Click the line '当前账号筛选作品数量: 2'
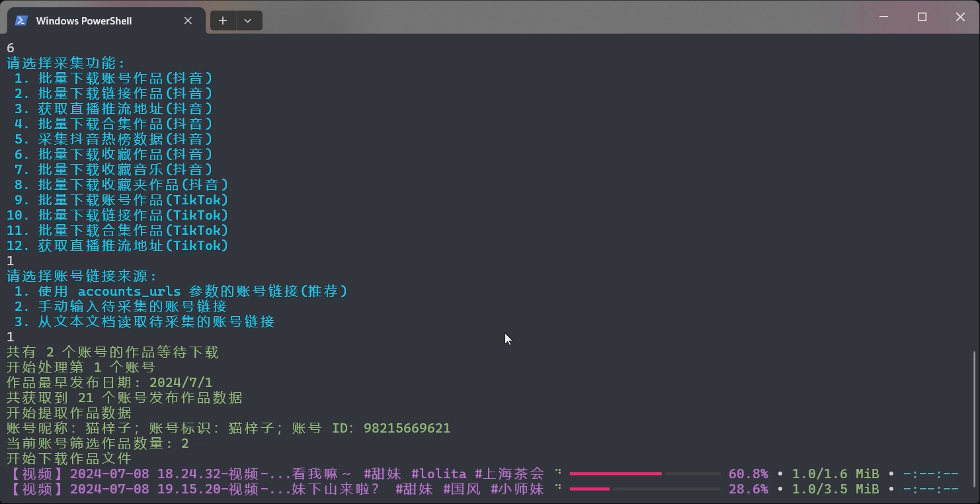 98,443
